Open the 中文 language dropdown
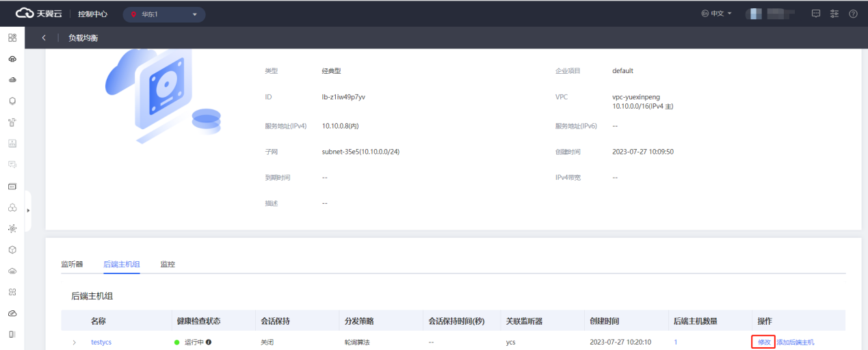868x350 pixels. [716, 14]
